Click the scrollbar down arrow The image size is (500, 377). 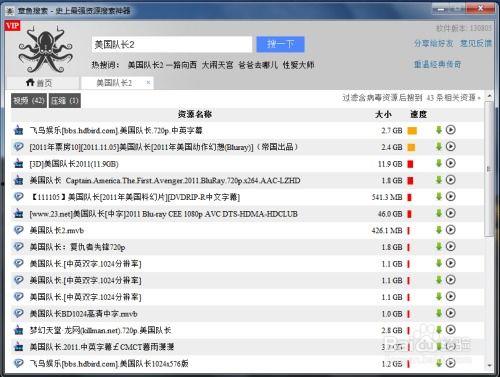click(x=489, y=365)
